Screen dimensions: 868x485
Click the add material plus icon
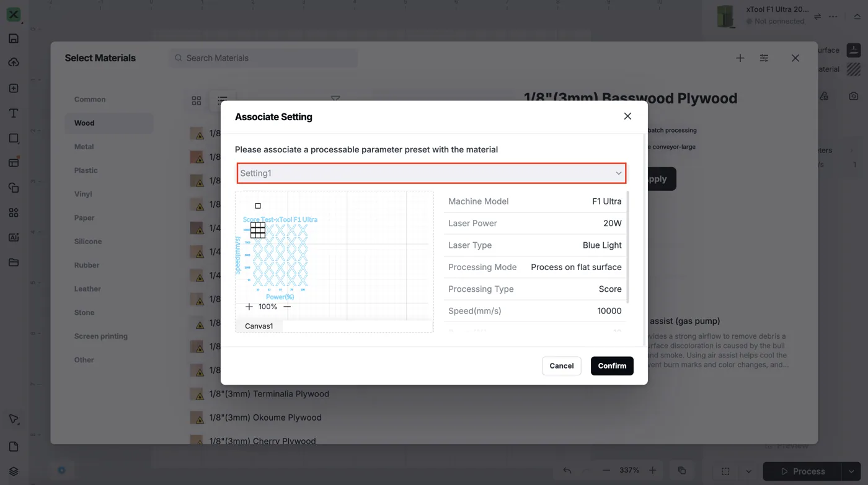point(740,58)
